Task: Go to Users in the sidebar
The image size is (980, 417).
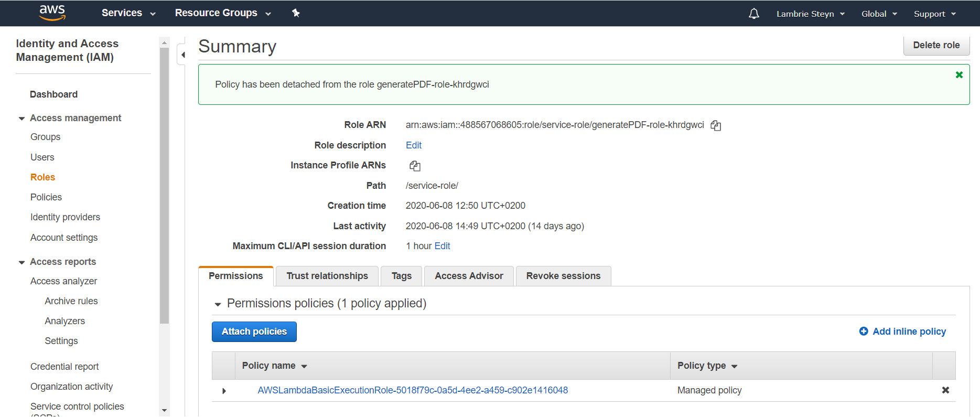Action: pos(42,157)
